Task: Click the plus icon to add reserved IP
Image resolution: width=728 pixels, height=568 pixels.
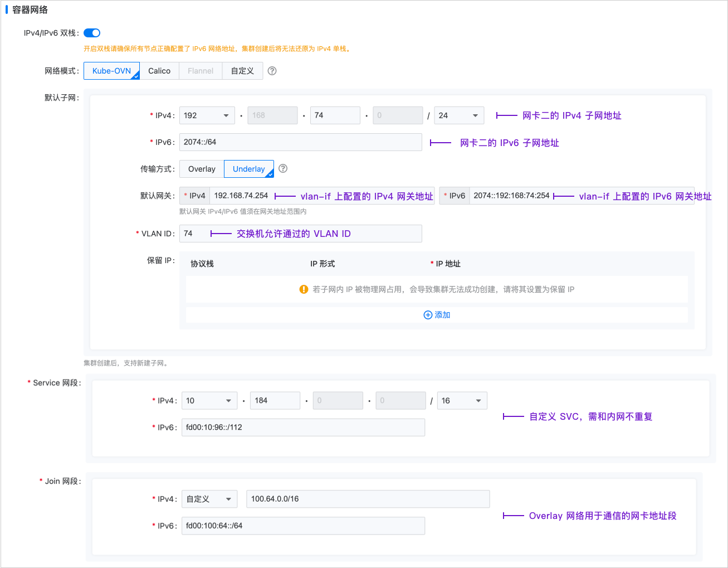Action: (428, 315)
